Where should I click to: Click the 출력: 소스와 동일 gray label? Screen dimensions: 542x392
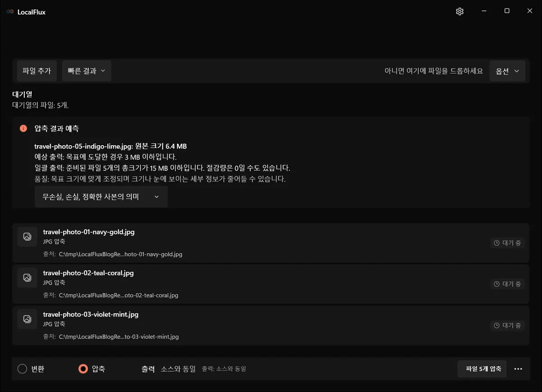coord(224,369)
